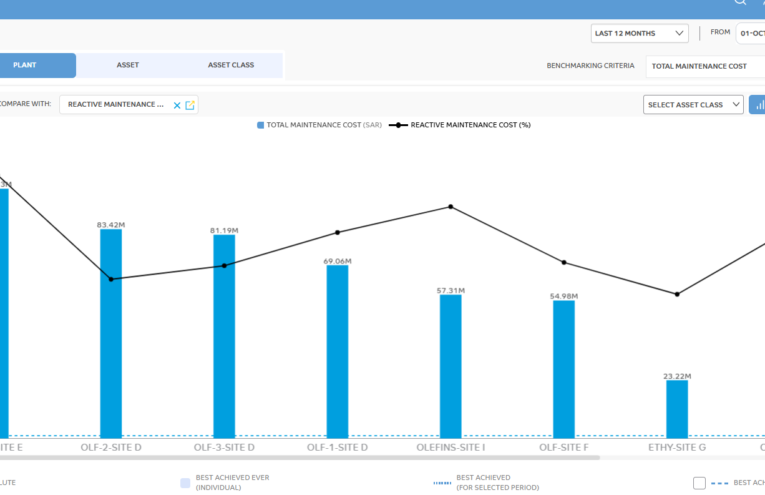Viewport: 765px width, 495px height.
Task: Open Total Maintenance Cost criteria dropdown
Action: tap(705, 66)
